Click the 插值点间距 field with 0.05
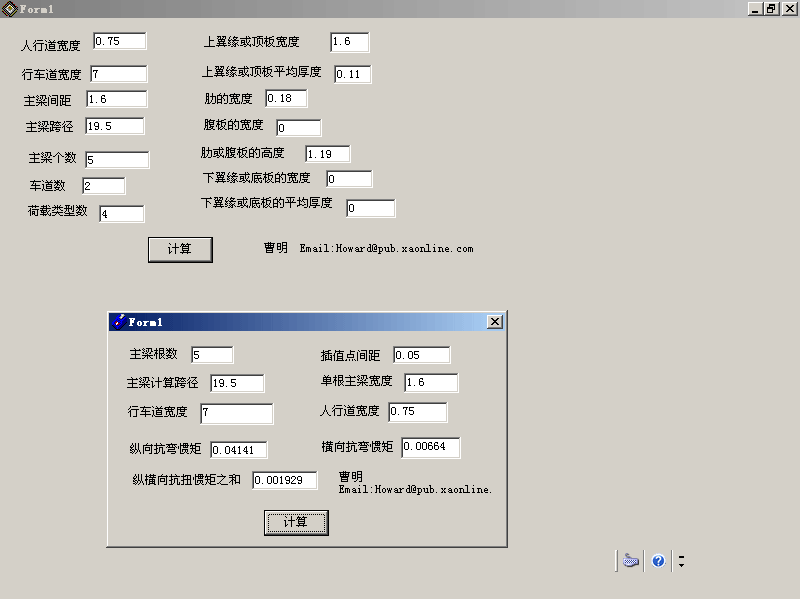This screenshot has height=600, width=800. tap(422, 355)
